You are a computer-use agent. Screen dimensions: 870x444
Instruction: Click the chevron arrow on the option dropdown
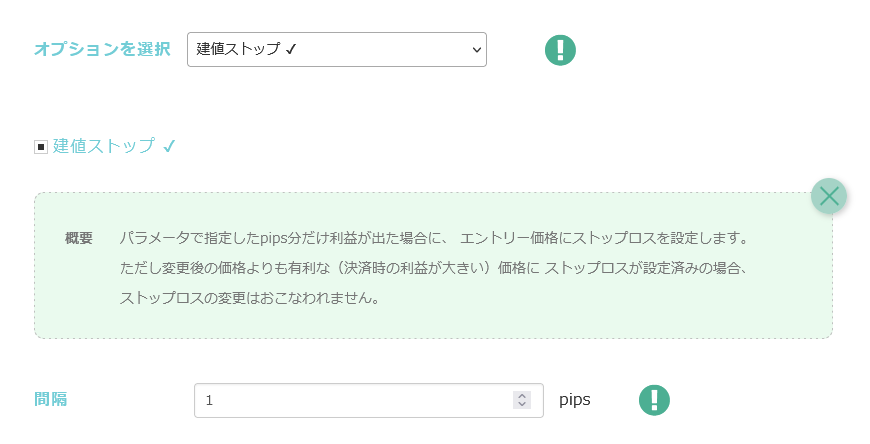click(476, 49)
